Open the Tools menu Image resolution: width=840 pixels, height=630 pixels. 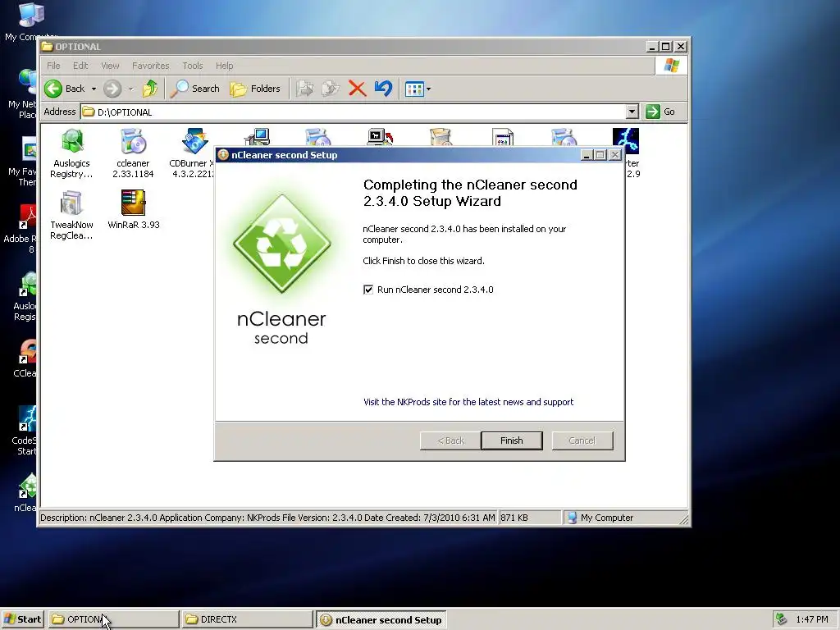[x=192, y=66]
